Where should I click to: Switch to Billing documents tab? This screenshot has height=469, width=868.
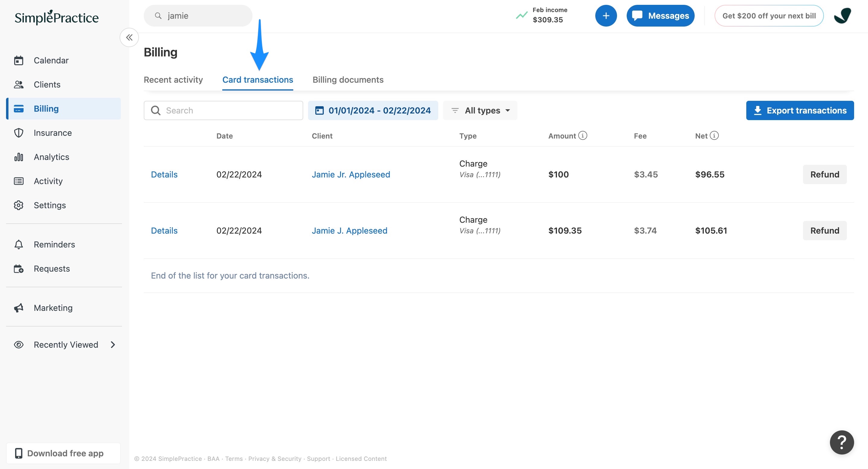point(348,80)
